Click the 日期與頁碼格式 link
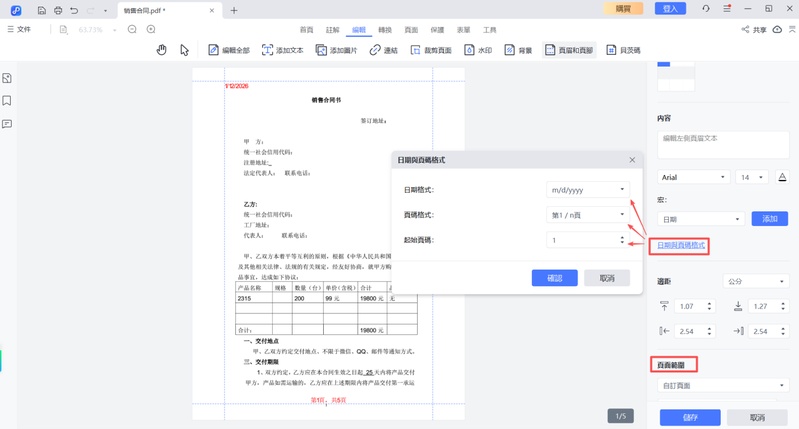Image resolution: width=799 pixels, height=429 pixels. tap(681, 245)
